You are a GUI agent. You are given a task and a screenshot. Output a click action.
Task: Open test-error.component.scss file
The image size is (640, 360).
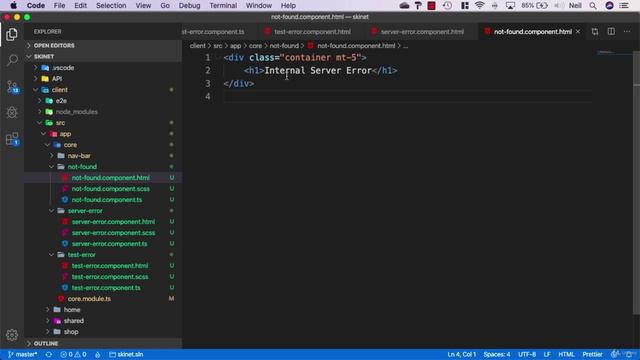point(103,277)
